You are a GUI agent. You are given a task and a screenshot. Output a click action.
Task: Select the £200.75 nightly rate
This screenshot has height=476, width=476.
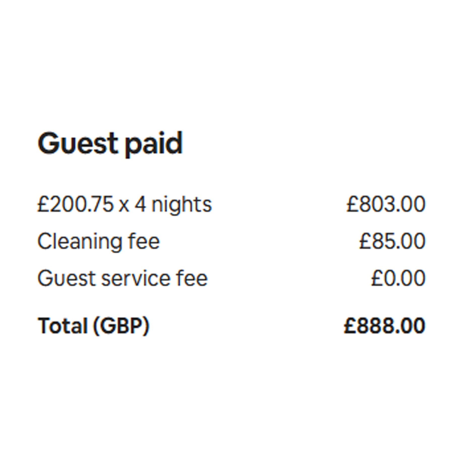click(x=76, y=204)
